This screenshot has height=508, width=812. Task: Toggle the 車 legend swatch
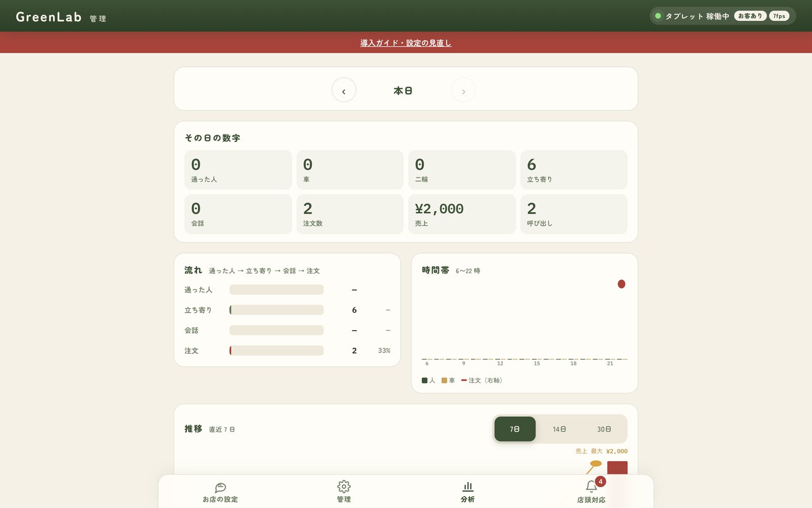click(x=445, y=380)
